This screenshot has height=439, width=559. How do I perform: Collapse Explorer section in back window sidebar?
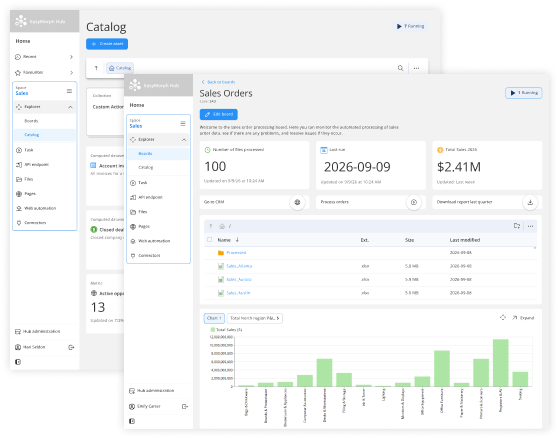(x=70, y=107)
